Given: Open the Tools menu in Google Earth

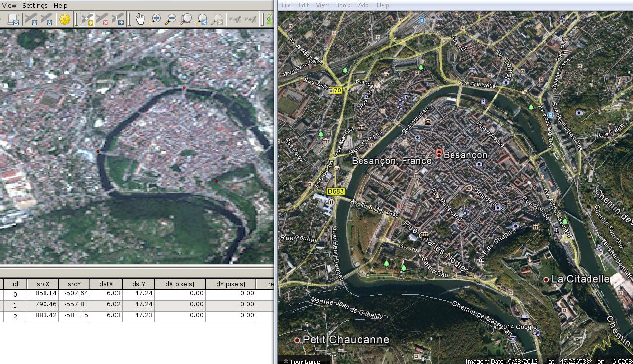Looking at the screenshot, I should pyautogui.click(x=343, y=5).
